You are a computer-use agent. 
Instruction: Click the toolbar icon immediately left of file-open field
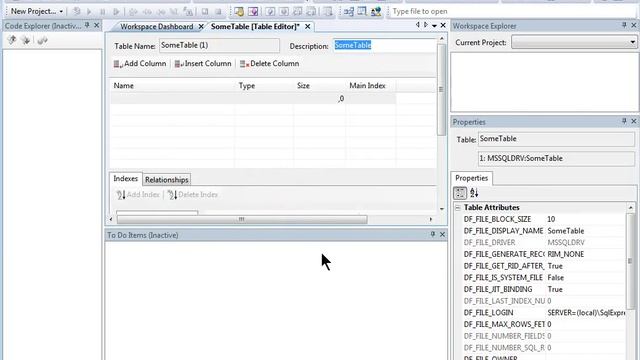point(376,11)
